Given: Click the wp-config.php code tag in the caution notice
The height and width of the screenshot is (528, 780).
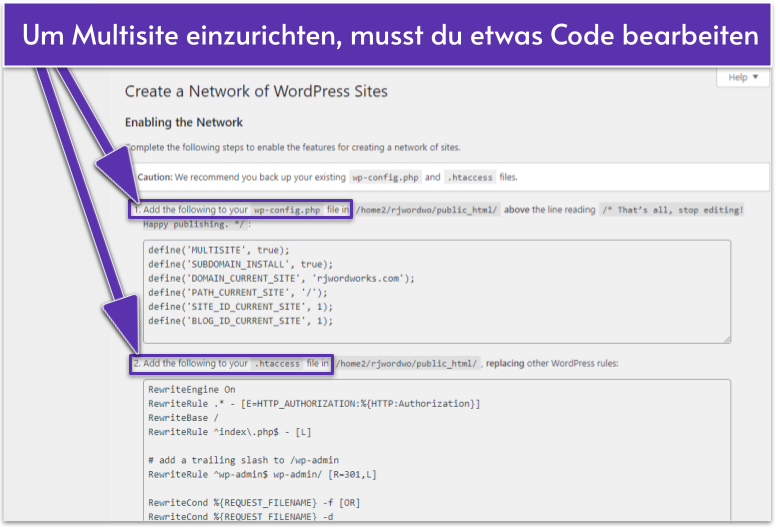Looking at the screenshot, I should [x=385, y=178].
